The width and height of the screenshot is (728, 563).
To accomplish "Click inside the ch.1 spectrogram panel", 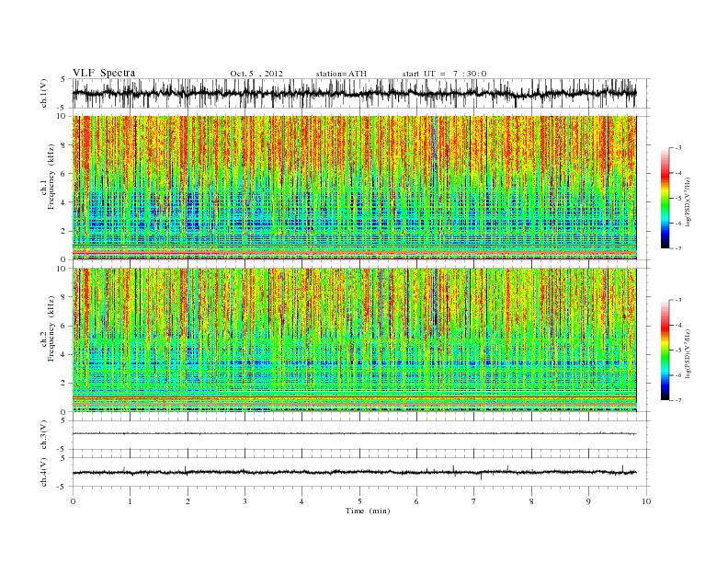I will tap(354, 188).
